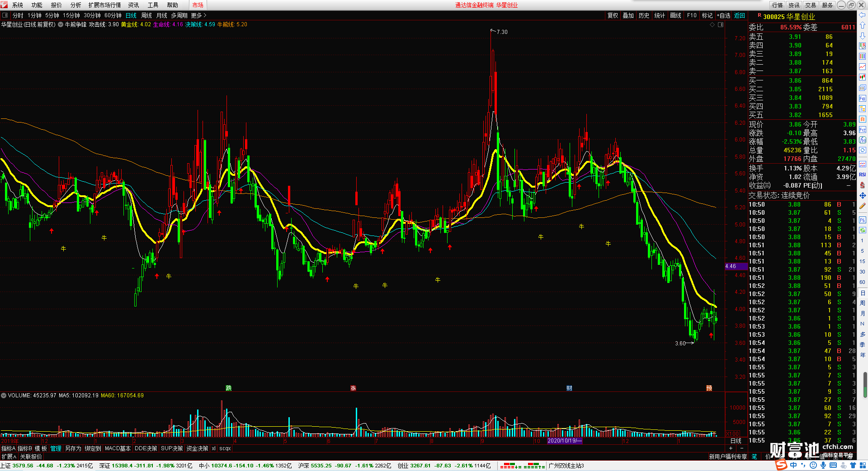This screenshot has width=868, height=471.
Task: Add stock with +自选 button
Action: tap(724, 15)
